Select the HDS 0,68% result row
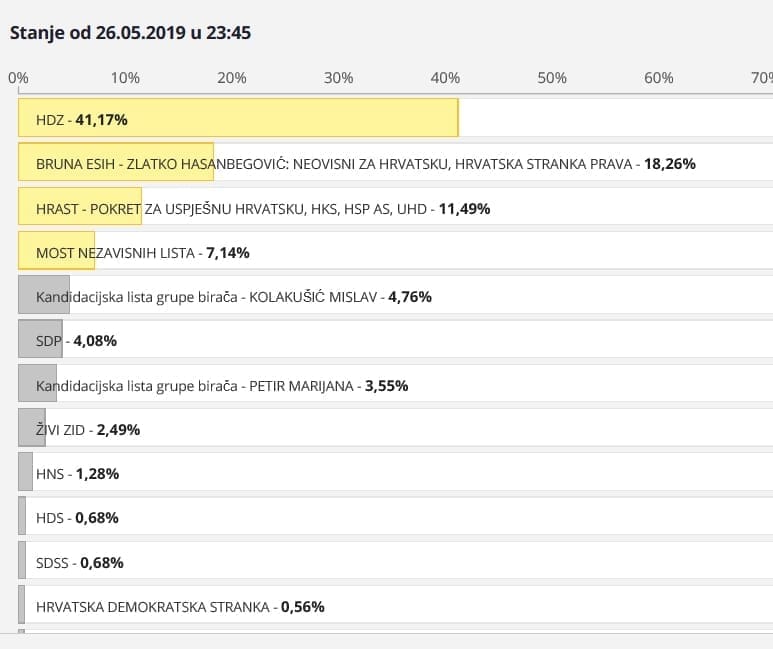This screenshot has width=773, height=649. pyautogui.click(x=77, y=517)
